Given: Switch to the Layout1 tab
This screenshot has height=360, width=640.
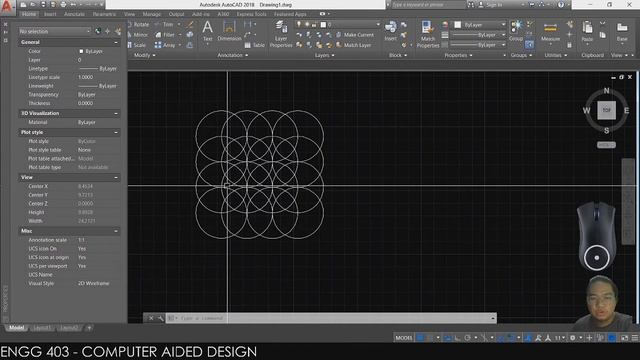Looking at the screenshot, I should [x=42, y=328].
